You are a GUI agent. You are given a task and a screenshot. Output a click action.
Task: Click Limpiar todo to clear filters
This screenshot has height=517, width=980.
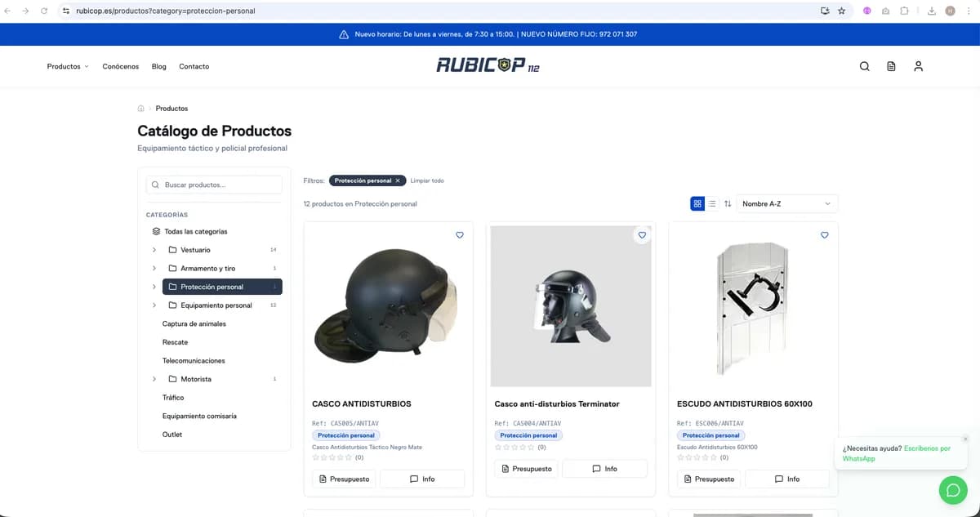[427, 181]
